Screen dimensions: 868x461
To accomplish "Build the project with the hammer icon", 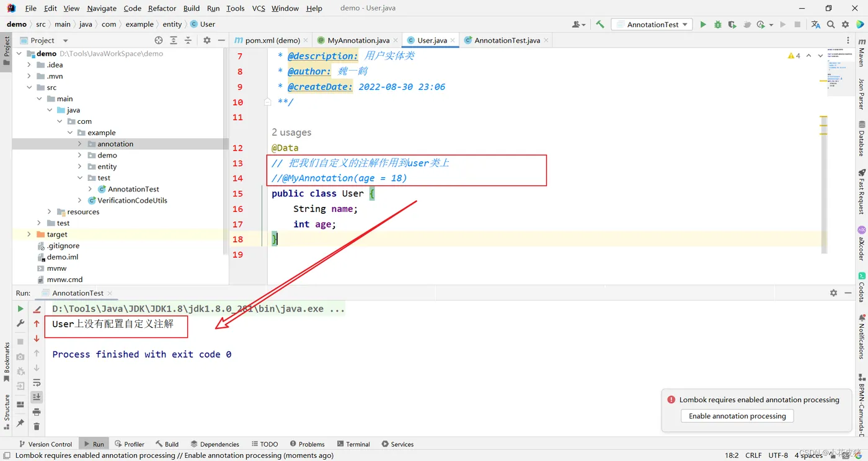I will 600,24.
